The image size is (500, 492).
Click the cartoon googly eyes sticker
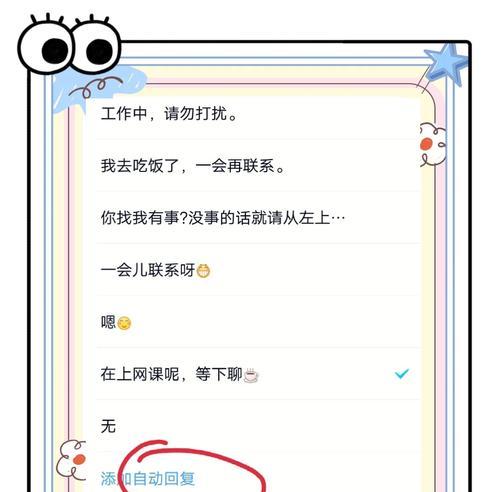(69, 44)
